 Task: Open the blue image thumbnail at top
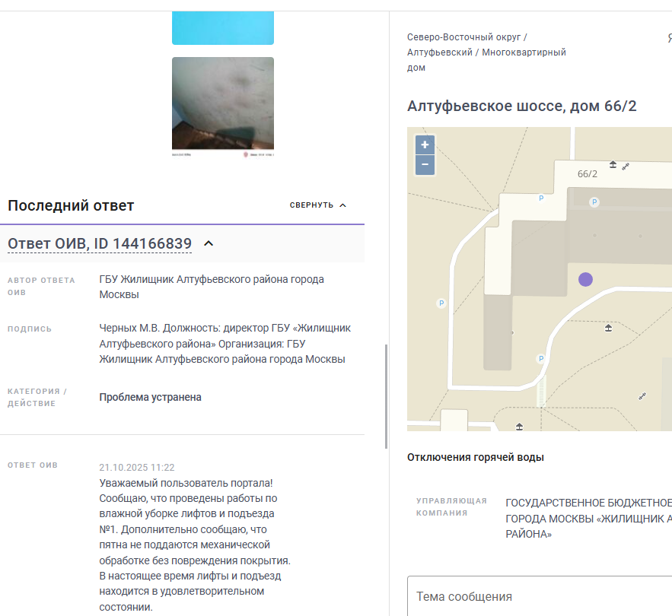223,28
